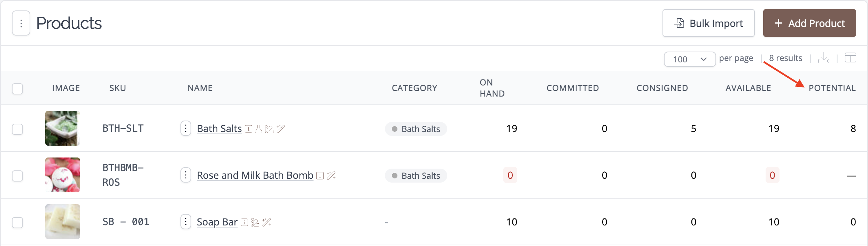Check the BTH-SLT row checkbox

17,129
